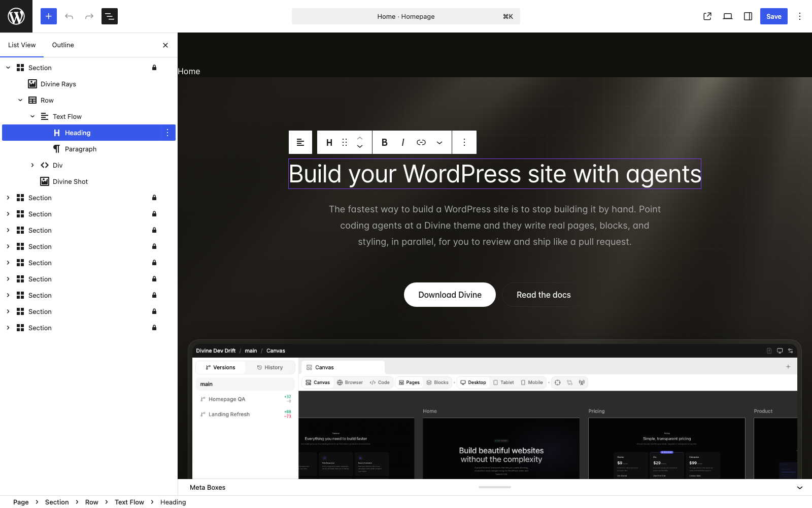Expand the Meta Boxes panel

[x=800, y=488]
